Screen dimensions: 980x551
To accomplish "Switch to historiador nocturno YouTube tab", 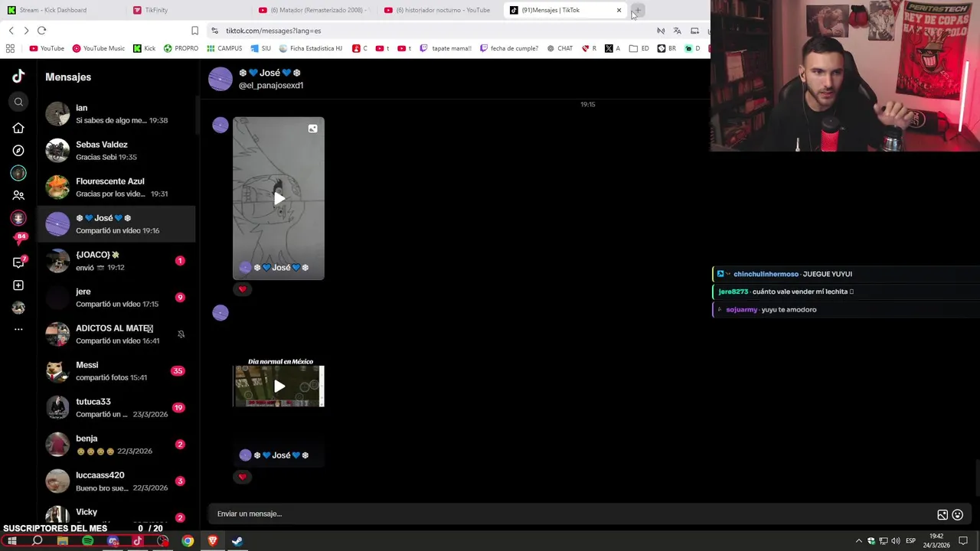I will tap(439, 10).
